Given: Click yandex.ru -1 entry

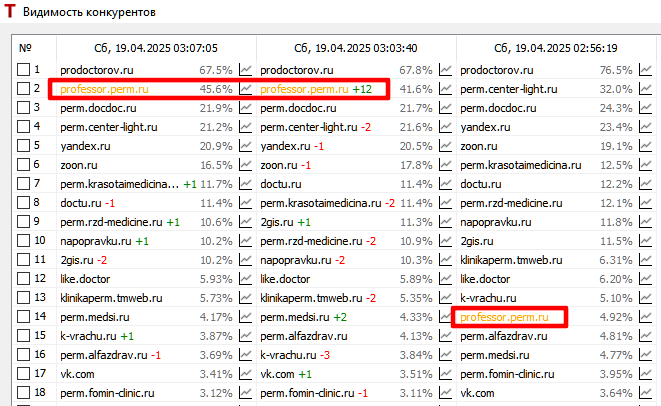Looking at the screenshot, I should 292,146.
